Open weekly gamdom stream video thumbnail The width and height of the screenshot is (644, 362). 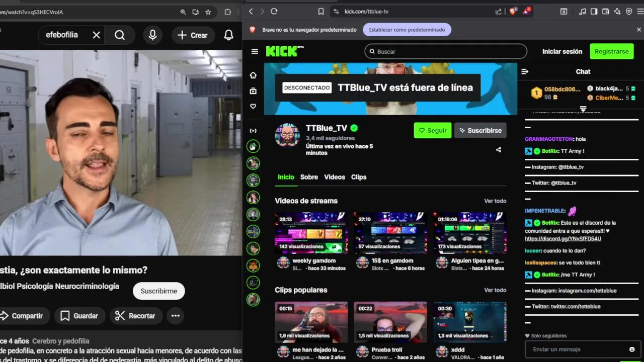click(x=311, y=233)
